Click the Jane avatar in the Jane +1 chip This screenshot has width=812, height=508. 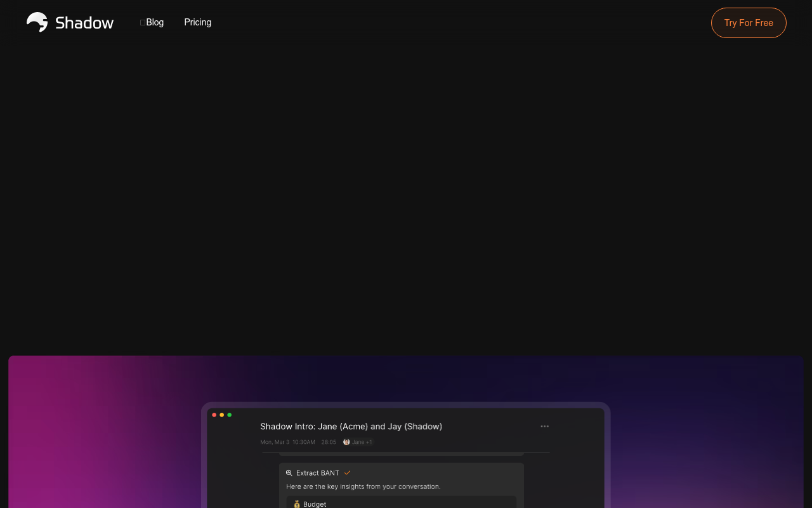tap(346, 442)
